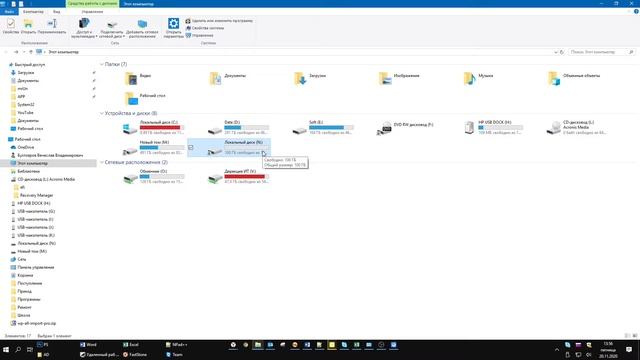Collapse the Папки (7) group
The image size is (640, 360).
[x=102, y=64]
